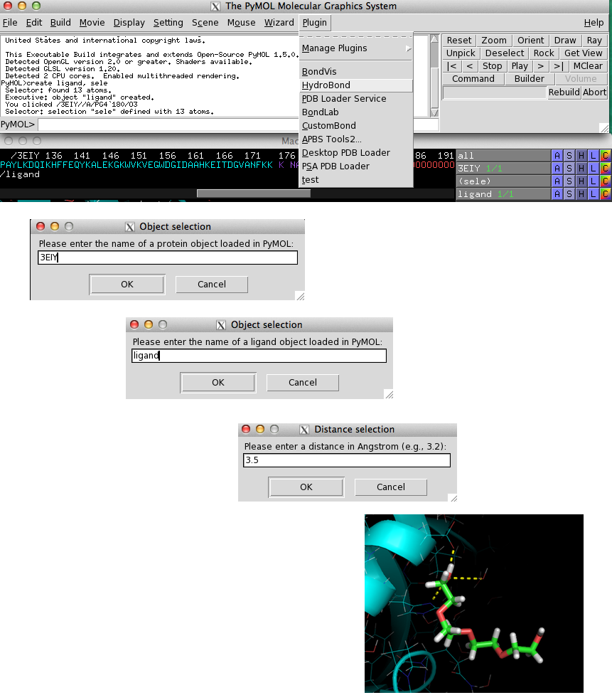Open the File menu

[x=10, y=22]
